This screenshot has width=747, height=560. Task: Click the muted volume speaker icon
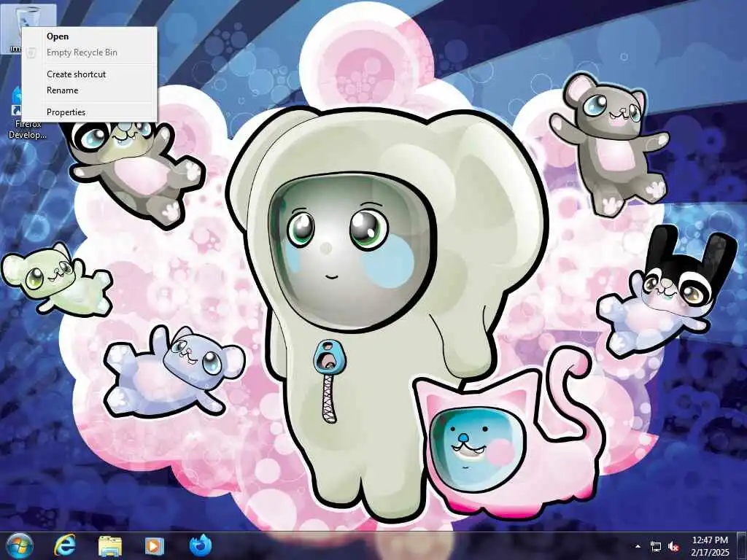[x=673, y=546]
